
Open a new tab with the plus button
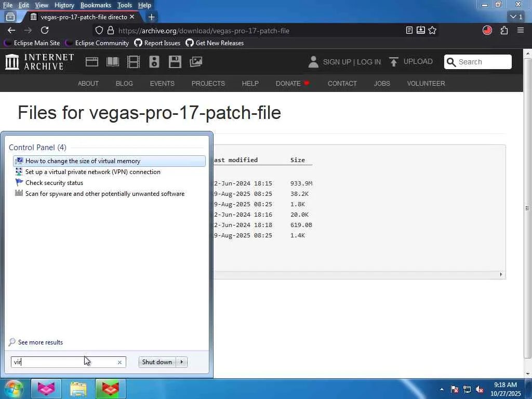[152, 17]
